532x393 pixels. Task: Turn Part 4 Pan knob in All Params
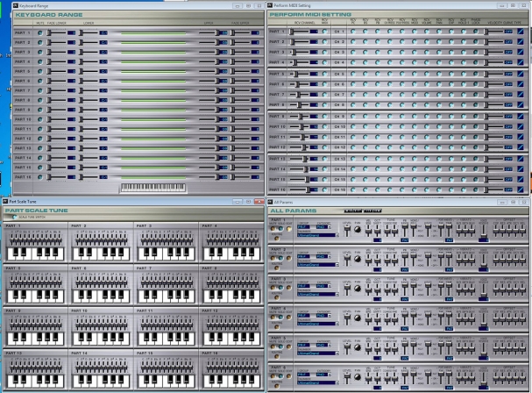pos(358,318)
